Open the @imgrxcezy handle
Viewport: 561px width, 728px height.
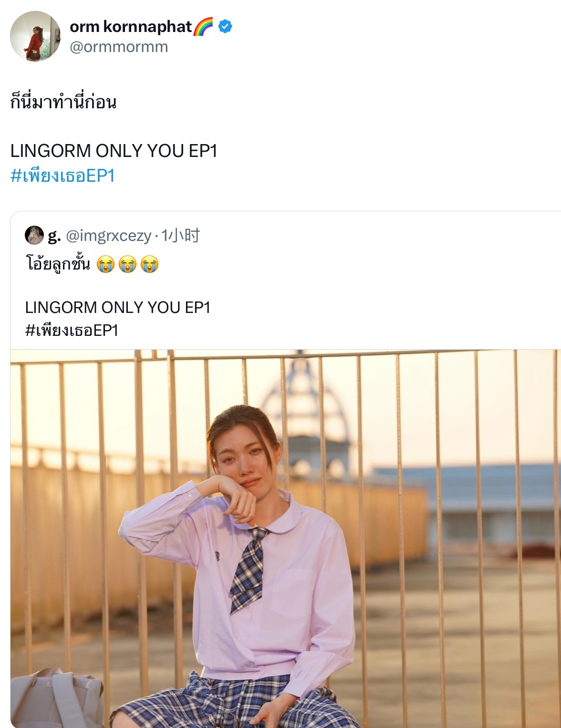point(108,236)
